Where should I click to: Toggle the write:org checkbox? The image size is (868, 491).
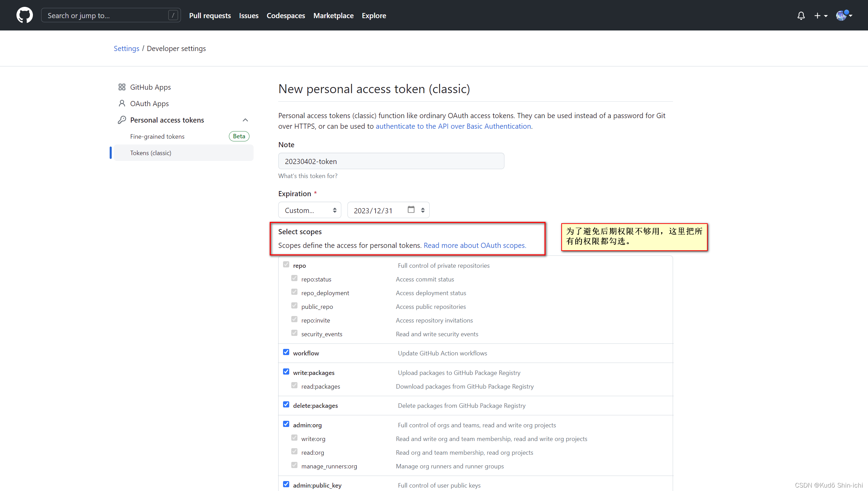[294, 438]
